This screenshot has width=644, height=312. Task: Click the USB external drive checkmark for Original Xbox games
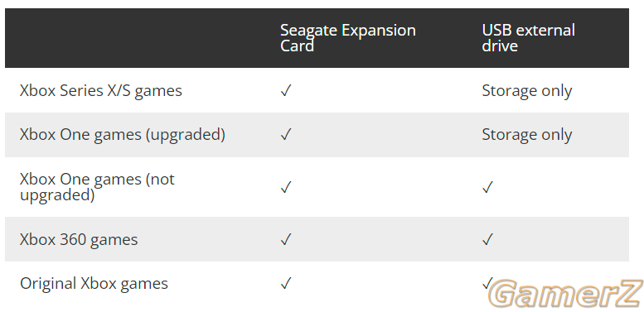click(487, 283)
